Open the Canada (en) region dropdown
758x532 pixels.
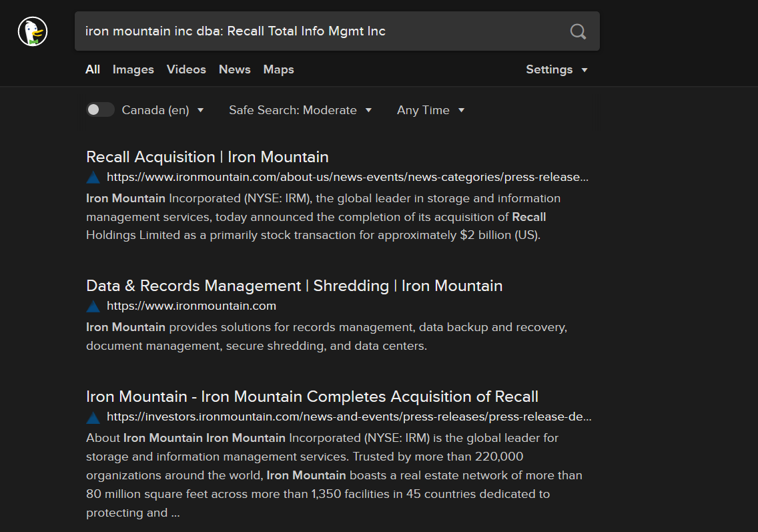click(162, 110)
